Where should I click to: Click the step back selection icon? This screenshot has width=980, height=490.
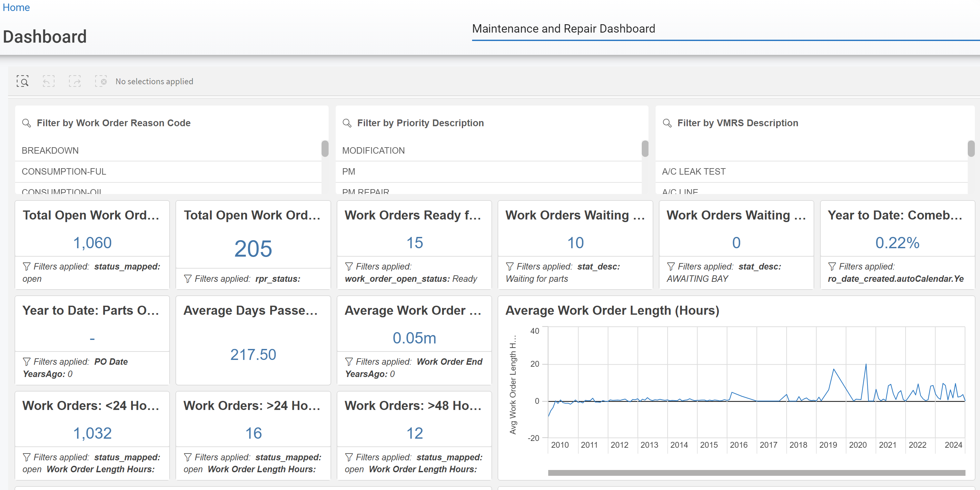point(48,81)
